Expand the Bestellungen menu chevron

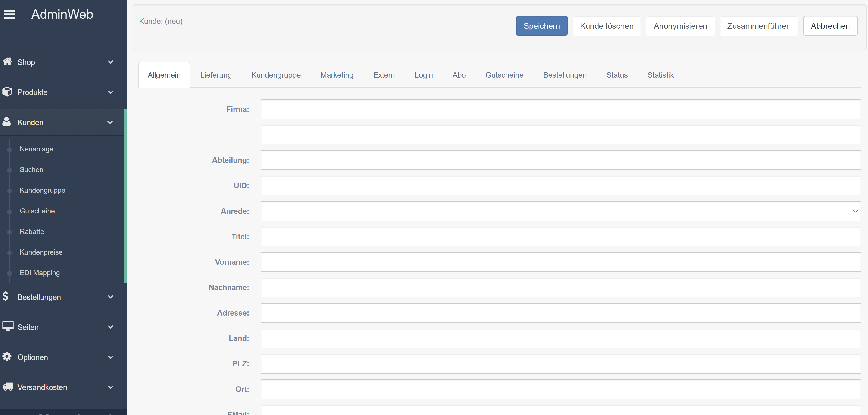point(110,297)
